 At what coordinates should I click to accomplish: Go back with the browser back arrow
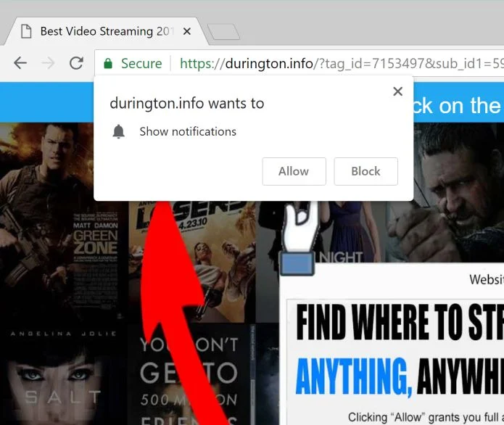(20, 63)
